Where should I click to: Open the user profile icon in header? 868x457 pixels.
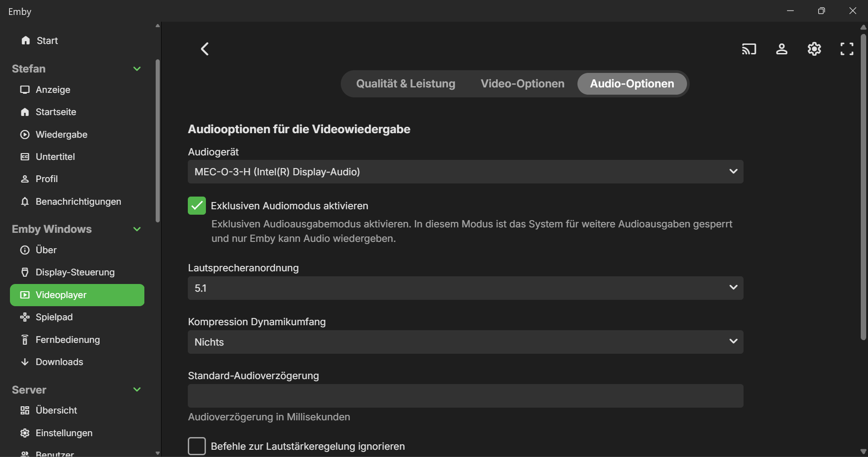(x=782, y=49)
